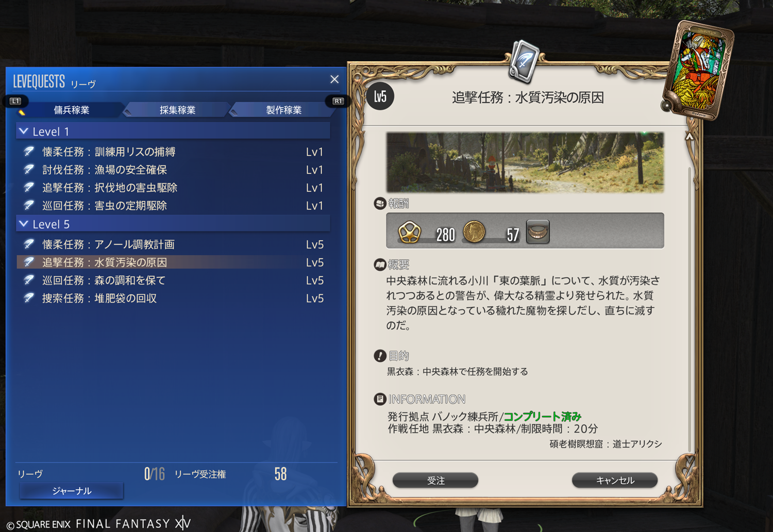
Task: Click the feather icon next to 捜索任務：堆肥袋の回収
Action: coord(29,298)
